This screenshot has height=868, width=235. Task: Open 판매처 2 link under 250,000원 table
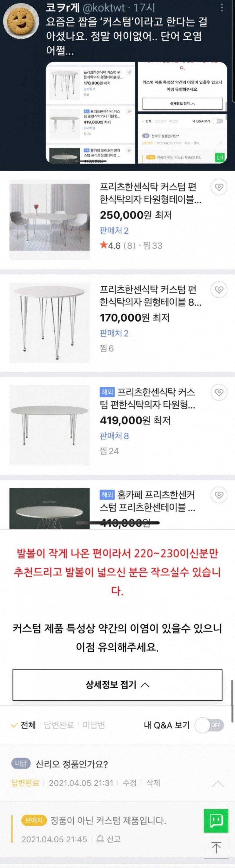click(x=114, y=231)
